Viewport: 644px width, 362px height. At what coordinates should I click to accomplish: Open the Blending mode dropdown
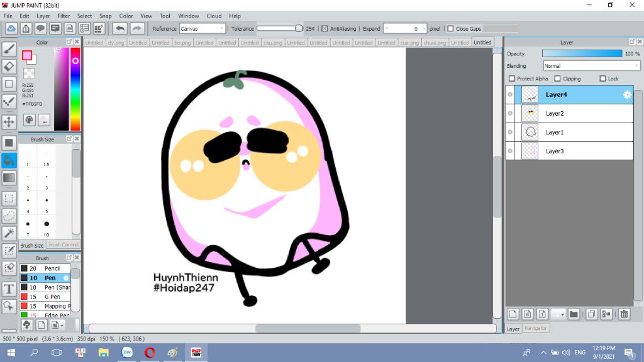pos(591,66)
